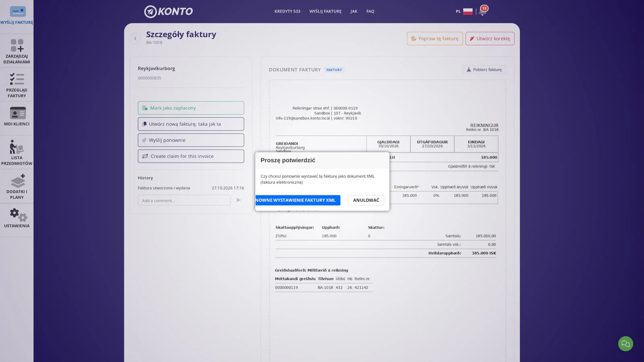Image resolution: width=644 pixels, height=362 pixels.
Task: Click history entry Faktura utworzona i wydana
Action: (164, 188)
